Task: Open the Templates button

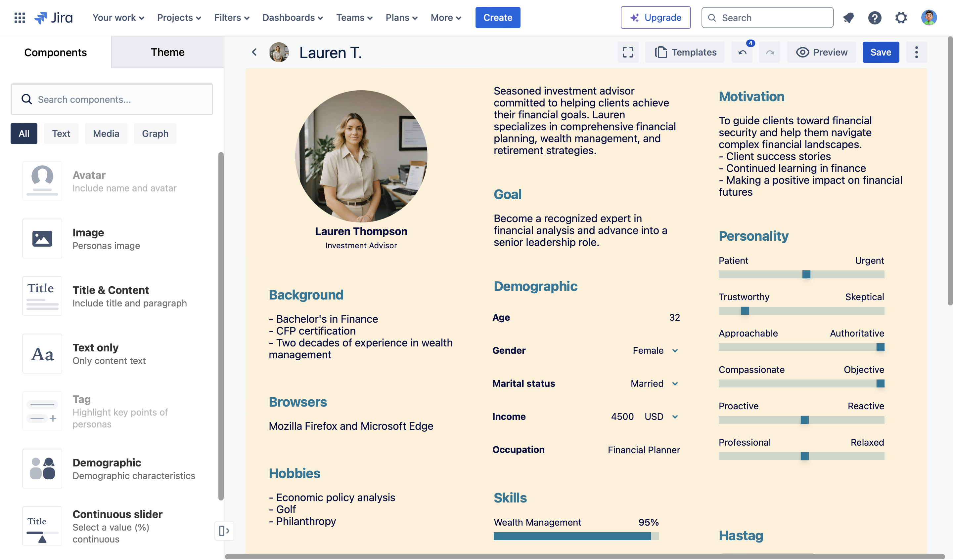Action: point(685,52)
